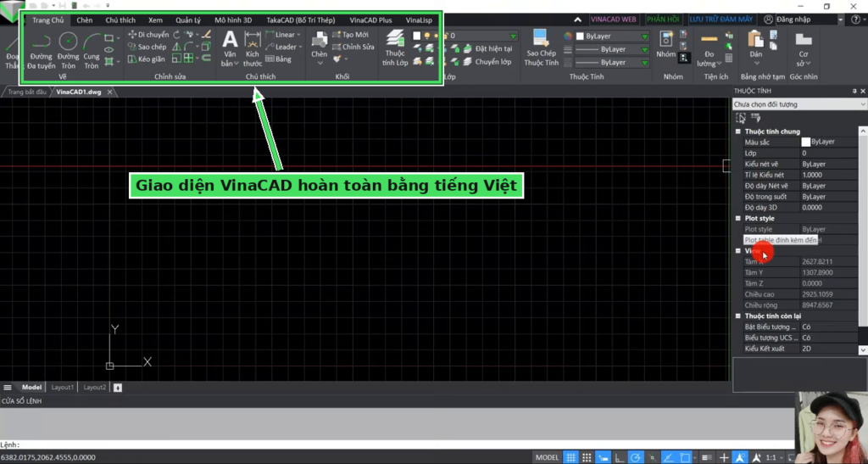
Task: Toggle object snap tracking angle icon
Action: 668,457
